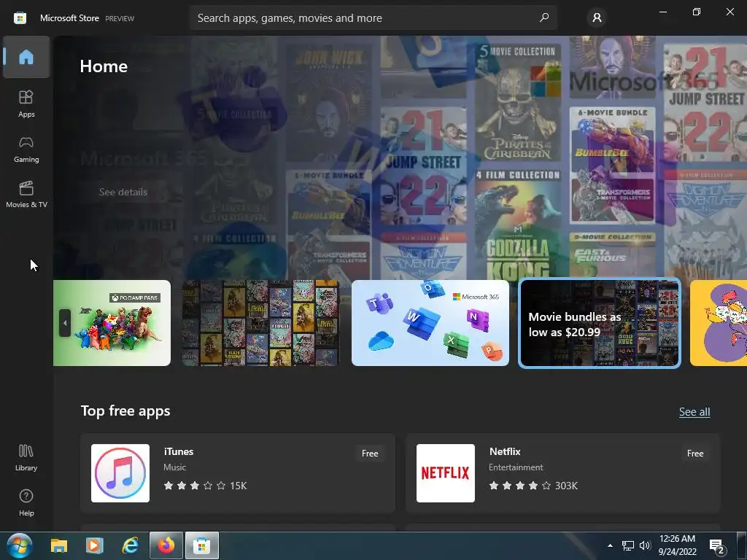Open the Apps section
The height and width of the screenshot is (560, 747).
coord(26,104)
